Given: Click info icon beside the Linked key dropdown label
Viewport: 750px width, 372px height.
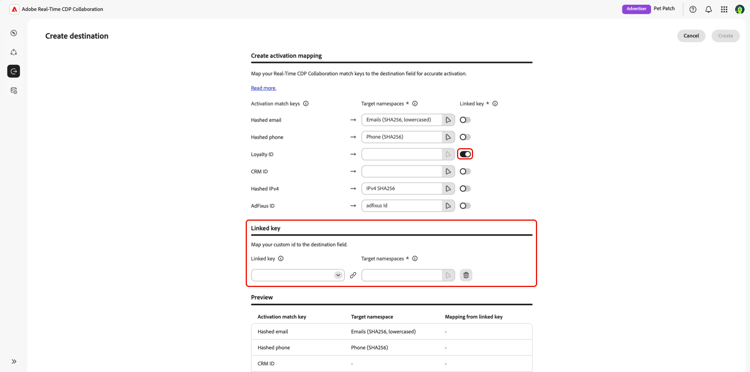Looking at the screenshot, I should (281, 259).
